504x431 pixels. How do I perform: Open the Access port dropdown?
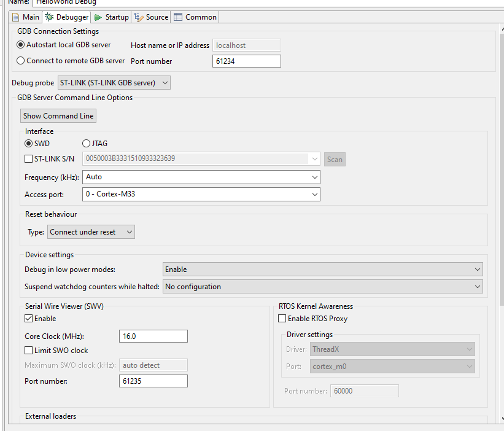[201, 195]
